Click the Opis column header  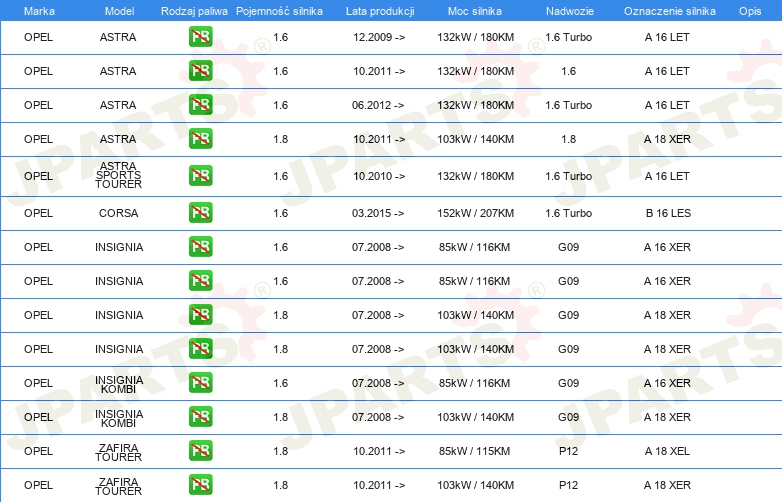tap(750, 11)
